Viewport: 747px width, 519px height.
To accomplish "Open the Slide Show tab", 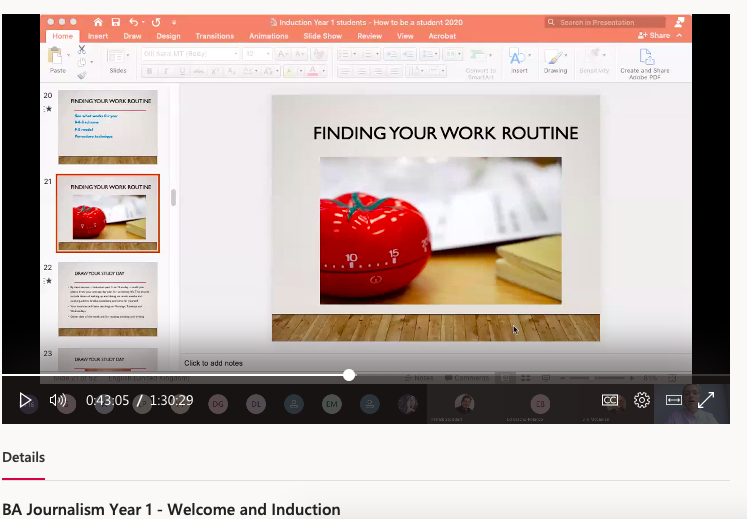I will pyautogui.click(x=323, y=36).
